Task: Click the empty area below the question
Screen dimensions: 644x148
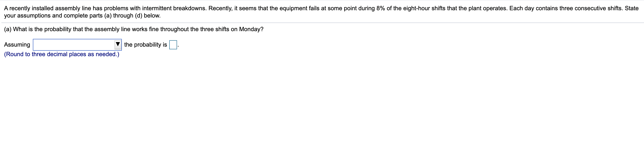Action: 322,100
